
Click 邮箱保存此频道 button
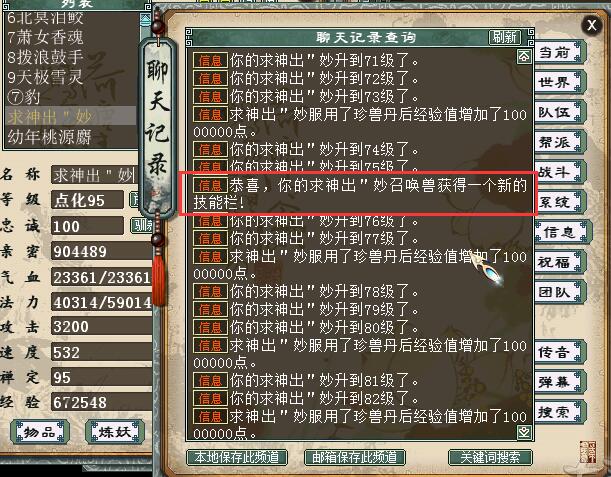[355, 457]
